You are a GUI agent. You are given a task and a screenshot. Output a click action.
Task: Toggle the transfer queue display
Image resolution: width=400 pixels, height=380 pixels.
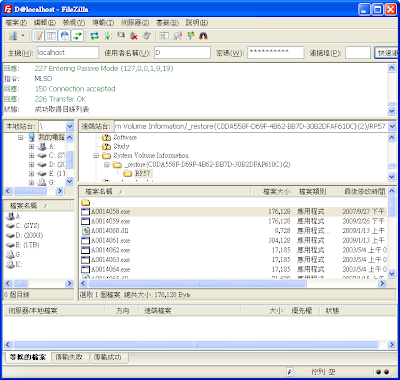tap(78, 36)
